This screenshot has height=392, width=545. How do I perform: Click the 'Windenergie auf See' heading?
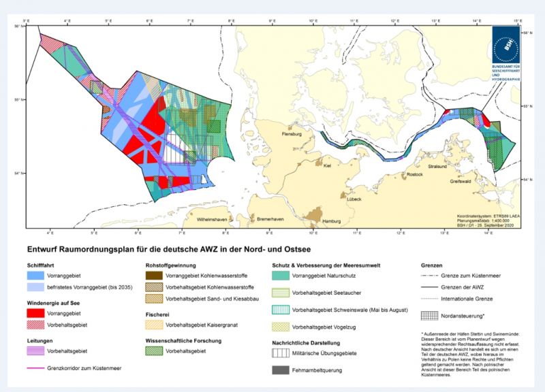[54, 303]
